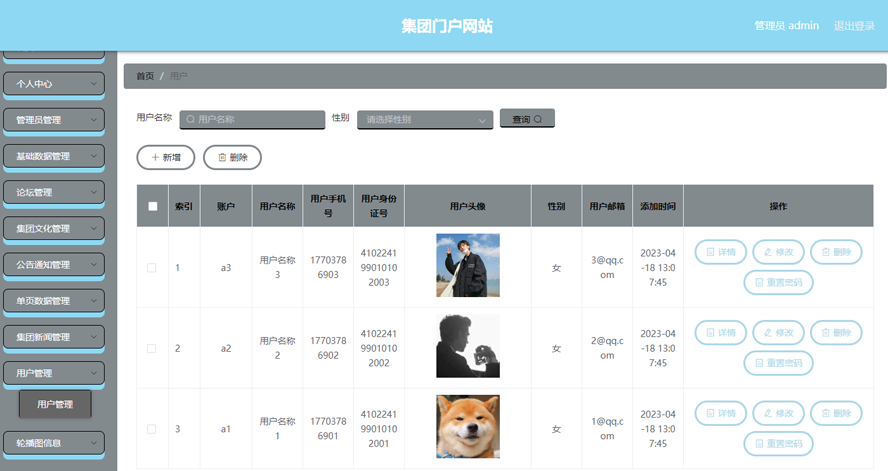This screenshot has height=471, width=888.
Task: Click the 账户 column header
Action: (x=226, y=206)
